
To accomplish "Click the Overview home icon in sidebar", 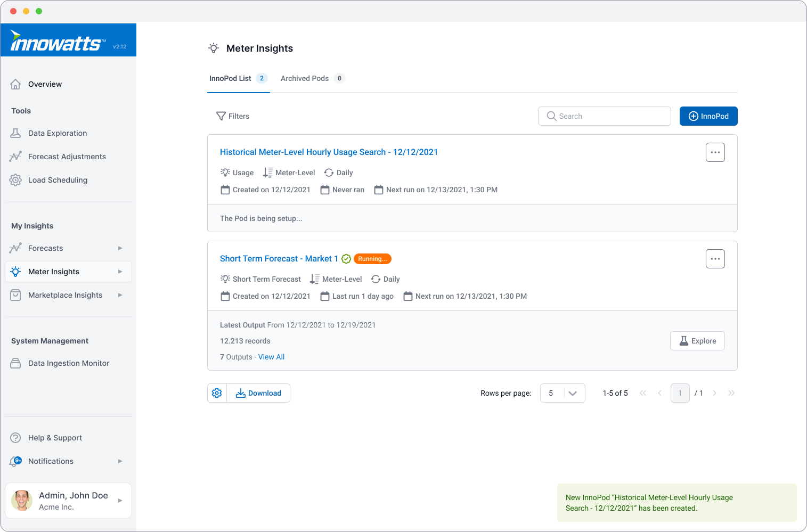I will pyautogui.click(x=15, y=84).
